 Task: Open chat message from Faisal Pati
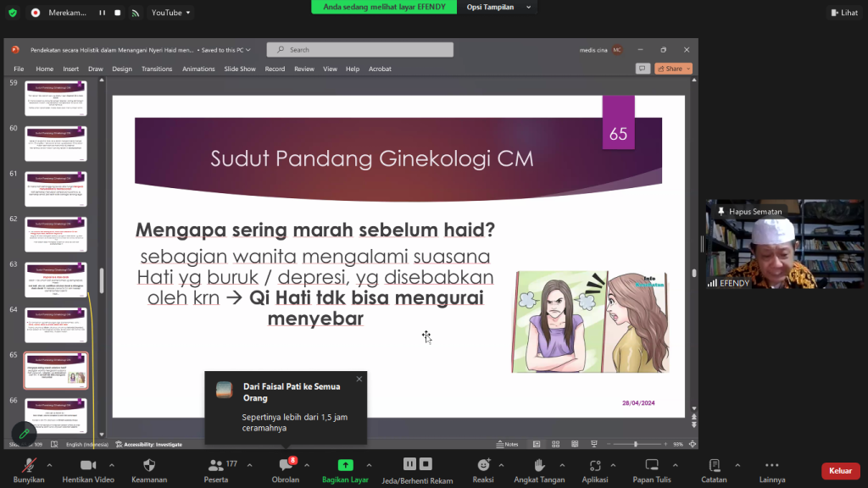coord(286,408)
